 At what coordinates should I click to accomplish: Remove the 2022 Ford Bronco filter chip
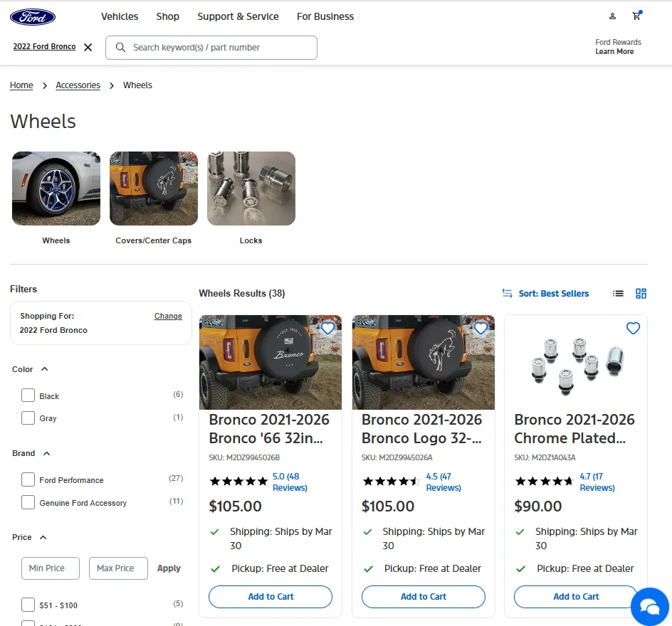point(88,47)
